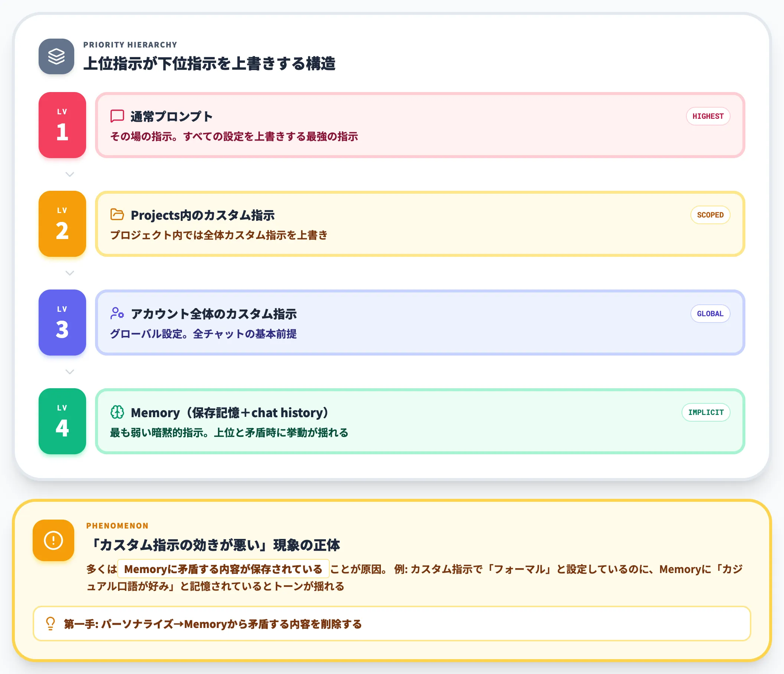This screenshot has height=674, width=784.
Task: Click the chevron below the LV 1 badge
Action: (x=70, y=174)
